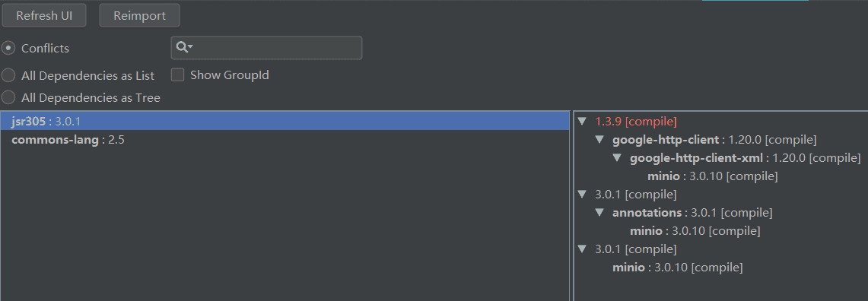This screenshot has width=868, height=301.
Task: Select the Conflicts radio button
Action: point(8,48)
